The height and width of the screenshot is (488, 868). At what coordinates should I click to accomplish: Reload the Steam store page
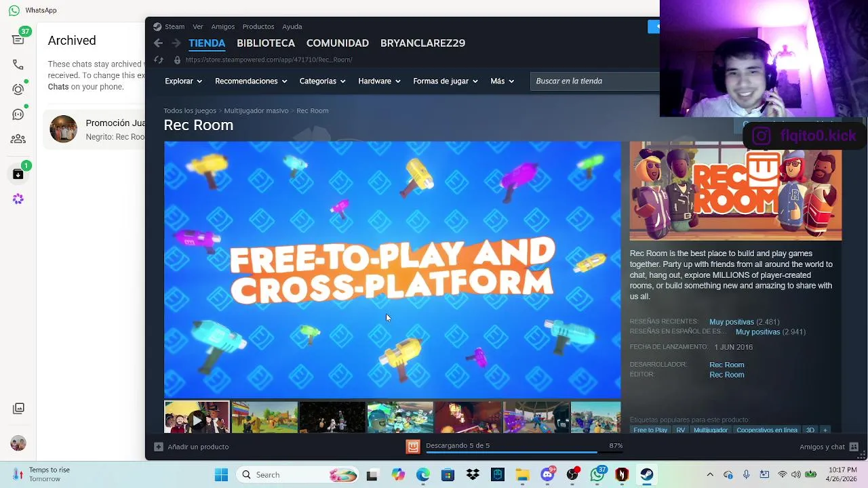159,60
